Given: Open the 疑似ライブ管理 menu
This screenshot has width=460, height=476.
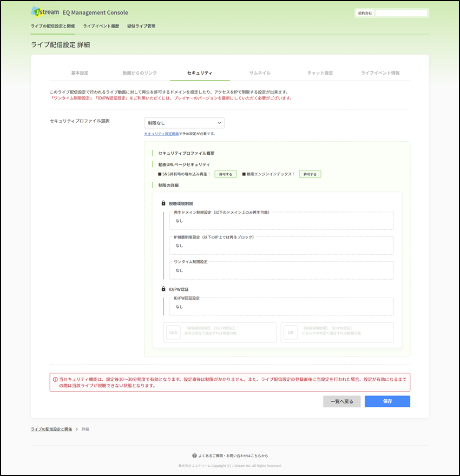Looking at the screenshot, I should pos(141,26).
